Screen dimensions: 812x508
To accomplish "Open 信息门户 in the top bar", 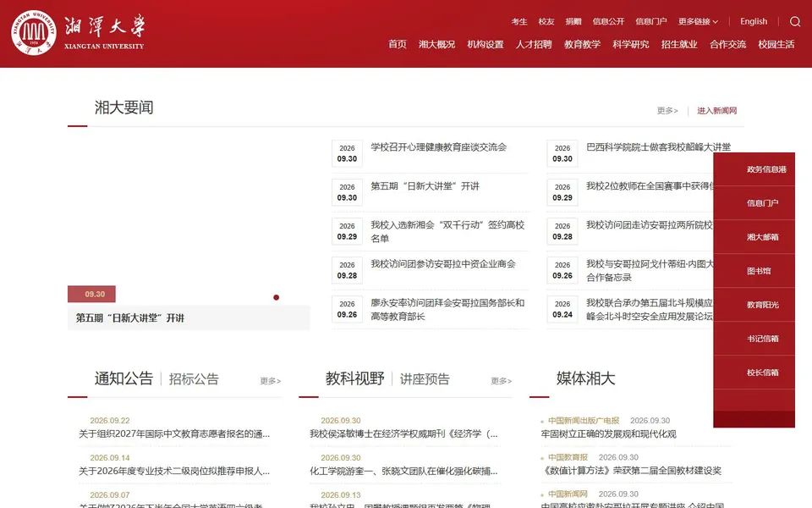I will click(x=651, y=22).
